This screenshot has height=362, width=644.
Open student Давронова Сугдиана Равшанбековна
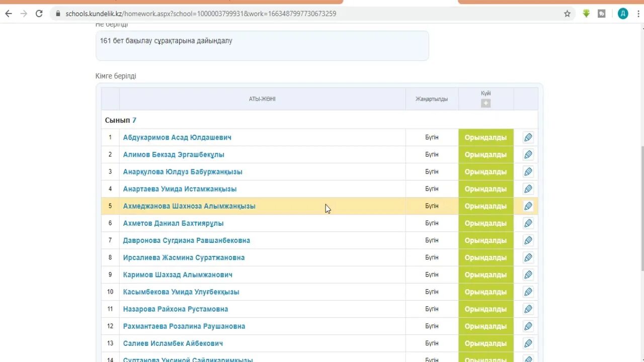[187, 240]
